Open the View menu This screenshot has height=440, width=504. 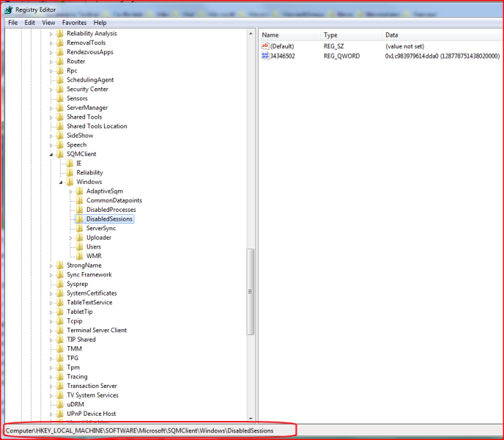[x=48, y=23]
